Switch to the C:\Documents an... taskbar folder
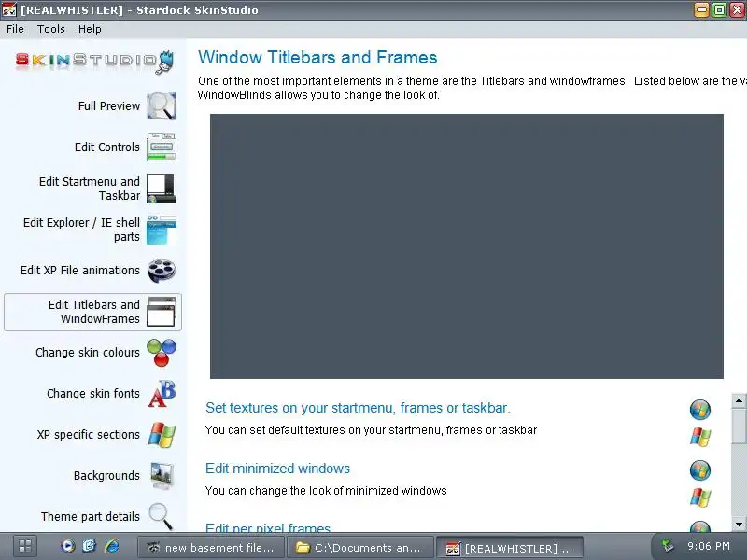The width and height of the screenshot is (747, 560). (x=360, y=548)
